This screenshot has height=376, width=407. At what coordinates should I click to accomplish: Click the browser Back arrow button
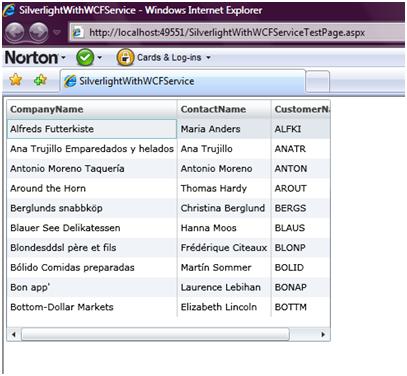[x=15, y=32]
